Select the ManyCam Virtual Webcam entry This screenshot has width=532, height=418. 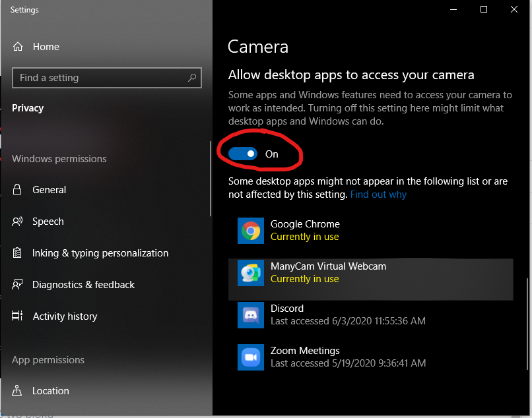pyautogui.click(x=370, y=280)
